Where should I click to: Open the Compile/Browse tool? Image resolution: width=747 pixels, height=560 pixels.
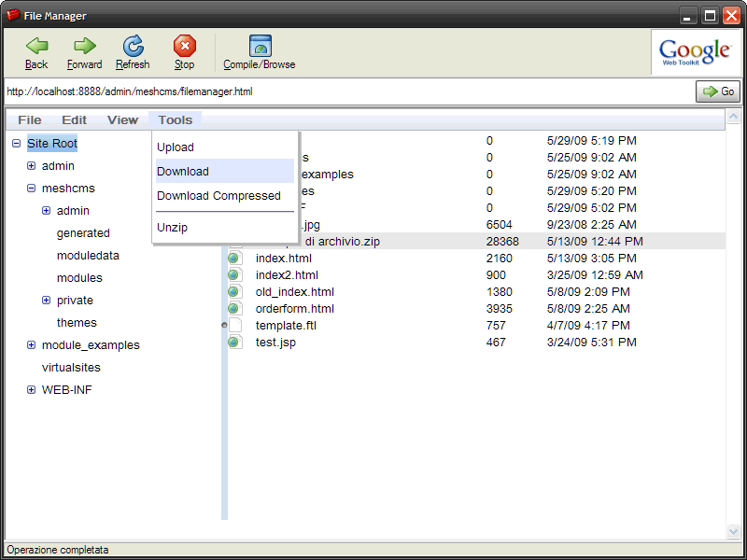tap(260, 46)
